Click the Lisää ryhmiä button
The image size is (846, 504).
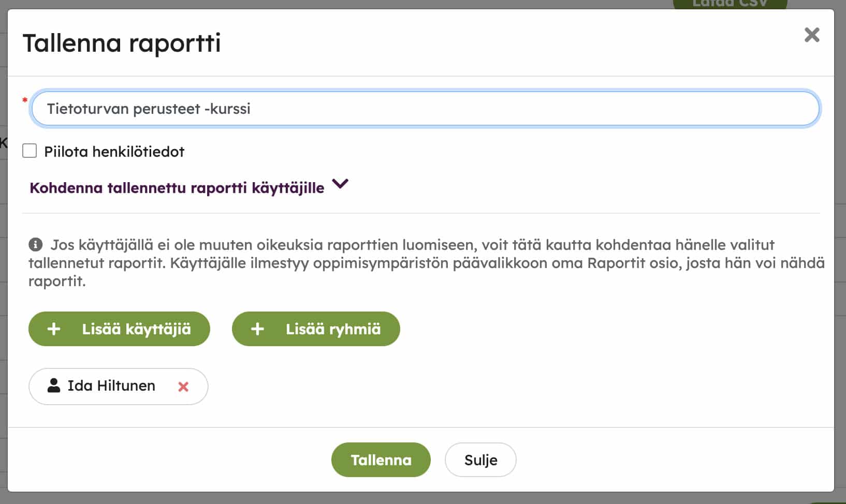tap(316, 329)
